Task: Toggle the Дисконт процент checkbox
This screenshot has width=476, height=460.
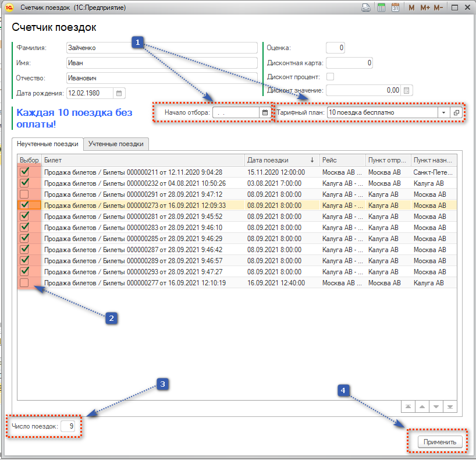Action: tap(331, 76)
